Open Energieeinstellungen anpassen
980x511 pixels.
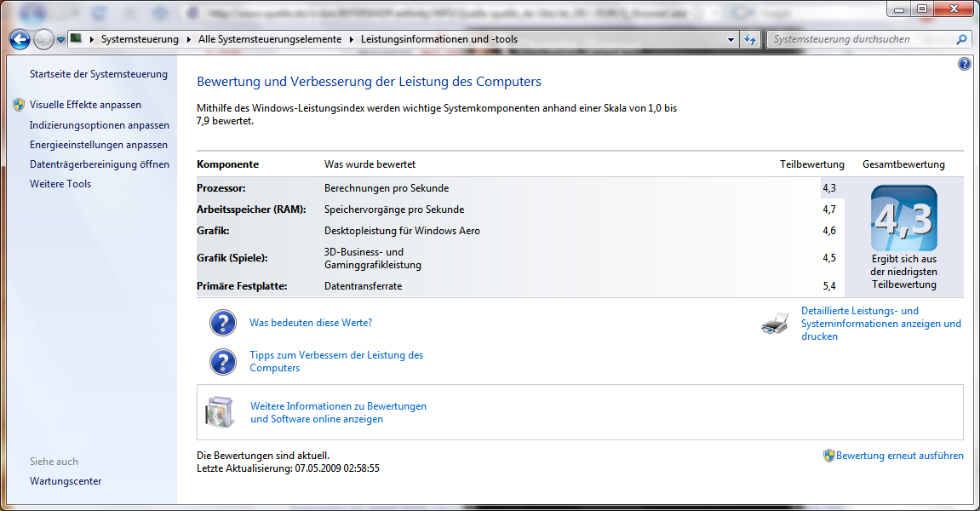[x=99, y=145]
